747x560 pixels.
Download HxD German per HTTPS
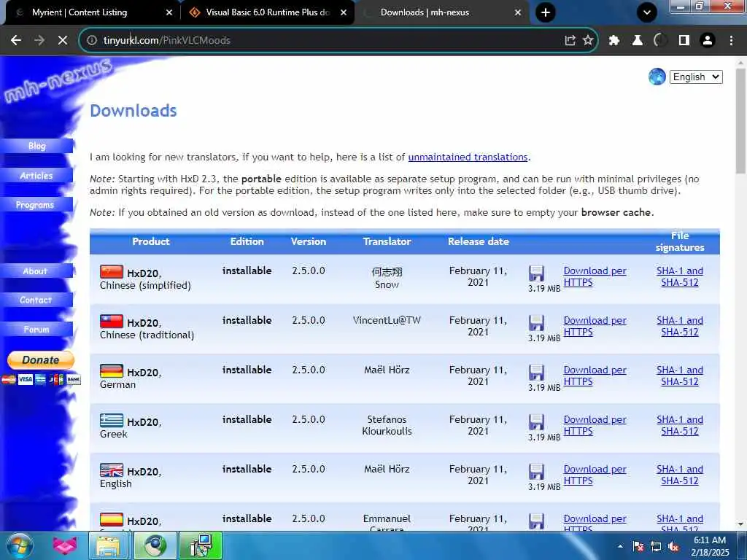[595, 376]
